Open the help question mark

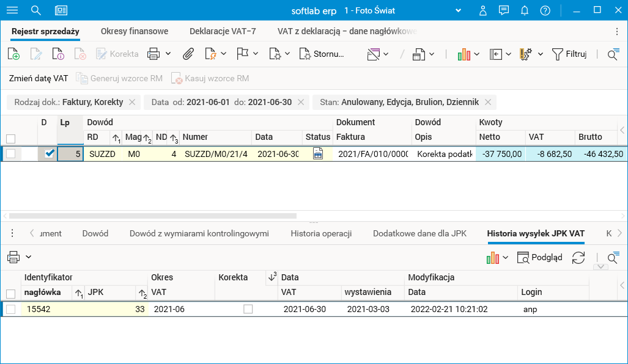pyautogui.click(x=545, y=10)
